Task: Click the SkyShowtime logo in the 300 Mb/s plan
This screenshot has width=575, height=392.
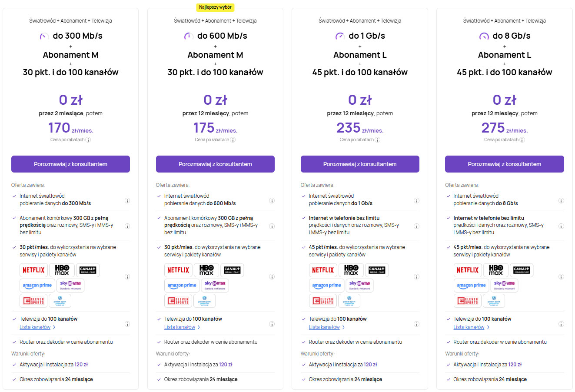Action: click(70, 285)
